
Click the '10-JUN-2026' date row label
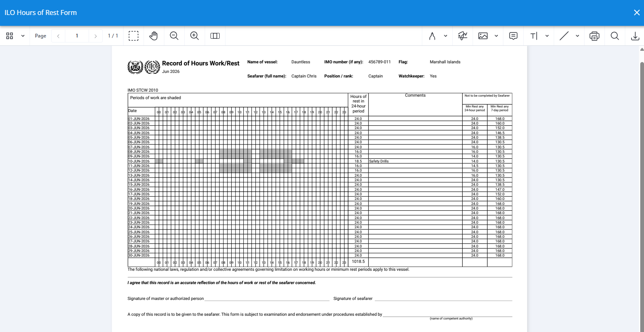click(x=139, y=161)
